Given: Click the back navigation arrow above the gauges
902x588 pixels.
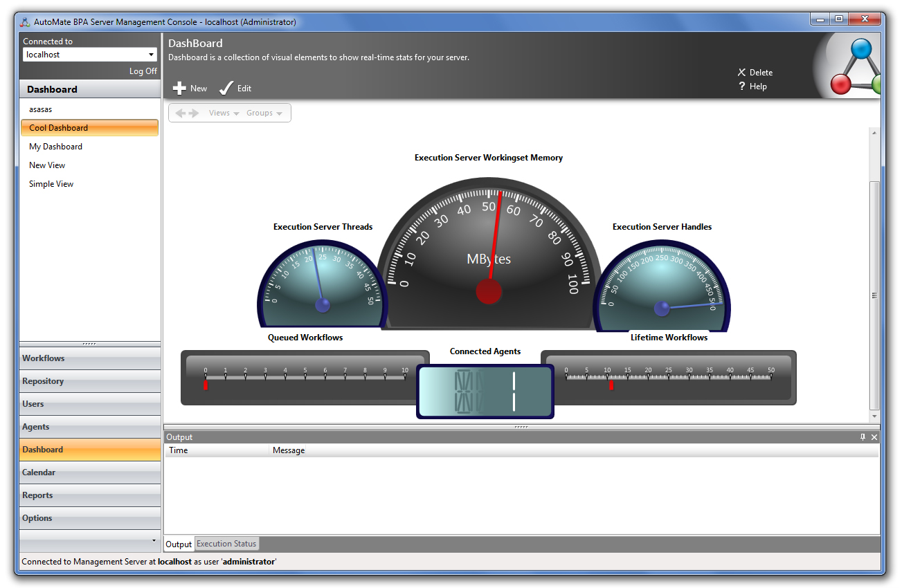Looking at the screenshot, I should 180,112.
